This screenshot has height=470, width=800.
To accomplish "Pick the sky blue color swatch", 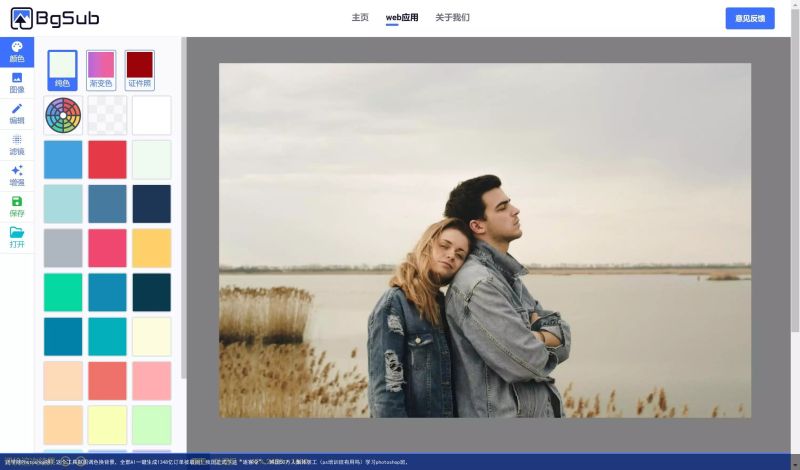I will [63, 160].
